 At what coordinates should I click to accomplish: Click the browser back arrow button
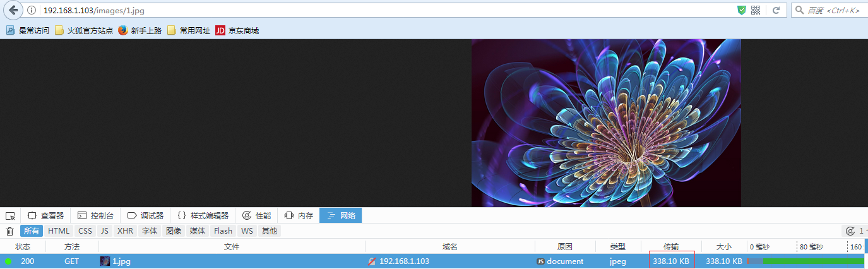tap(13, 10)
